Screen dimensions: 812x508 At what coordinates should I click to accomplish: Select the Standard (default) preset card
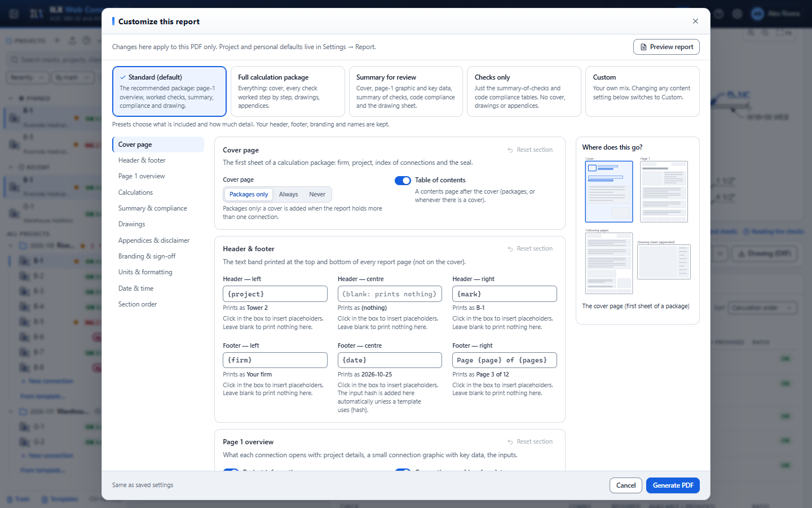tap(169, 91)
